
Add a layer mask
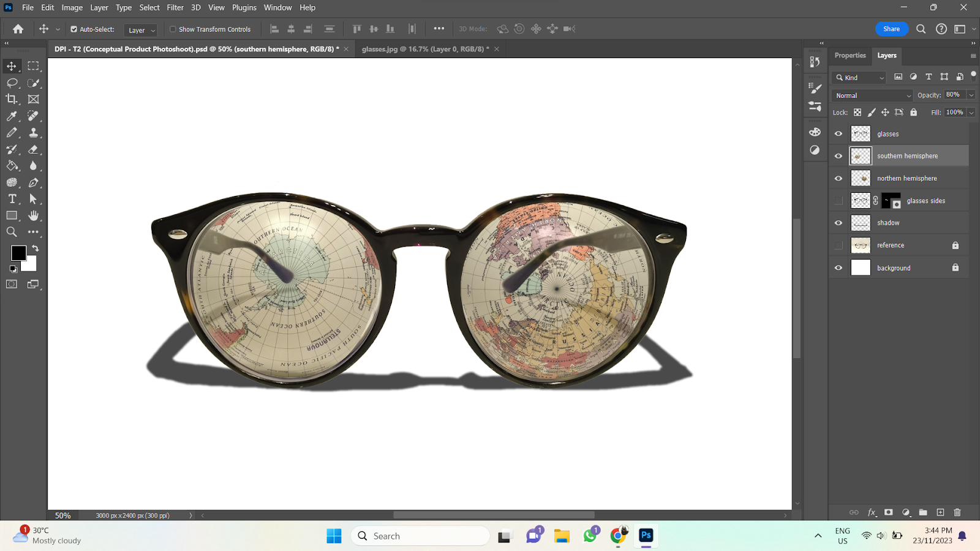pyautogui.click(x=889, y=512)
